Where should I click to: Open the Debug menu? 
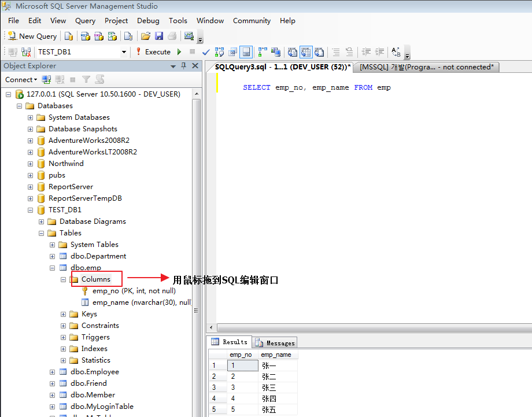click(148, 21)
